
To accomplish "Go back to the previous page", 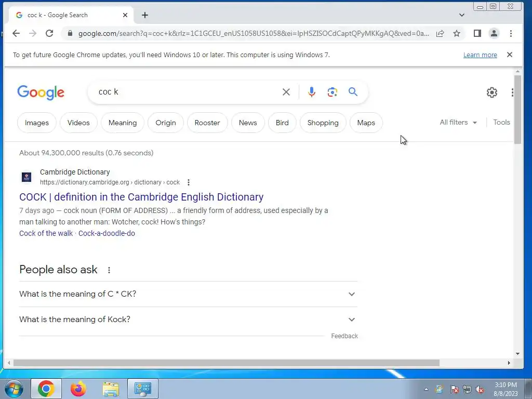I will tap(16, 33).
